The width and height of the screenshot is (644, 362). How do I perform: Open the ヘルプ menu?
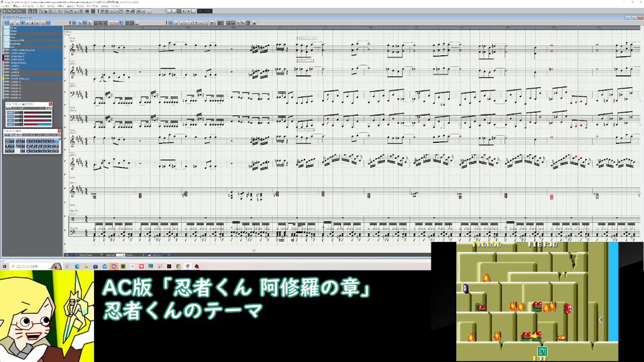click(x=115, y=6)
